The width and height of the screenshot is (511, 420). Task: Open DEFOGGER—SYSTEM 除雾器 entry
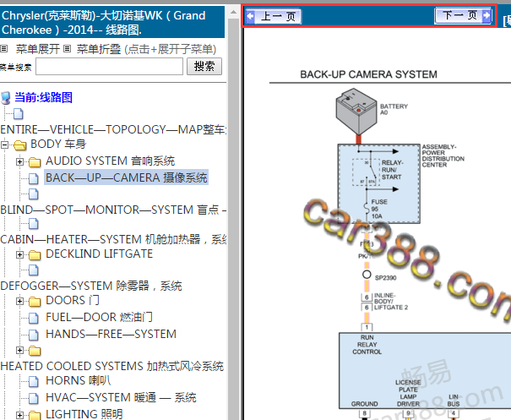(91, 286)
